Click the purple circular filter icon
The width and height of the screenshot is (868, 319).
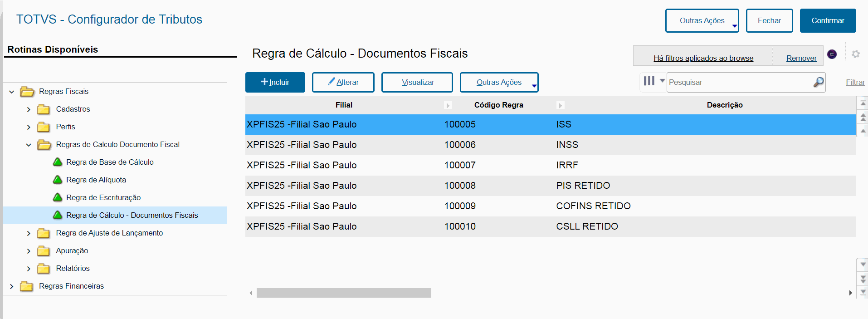832,54
